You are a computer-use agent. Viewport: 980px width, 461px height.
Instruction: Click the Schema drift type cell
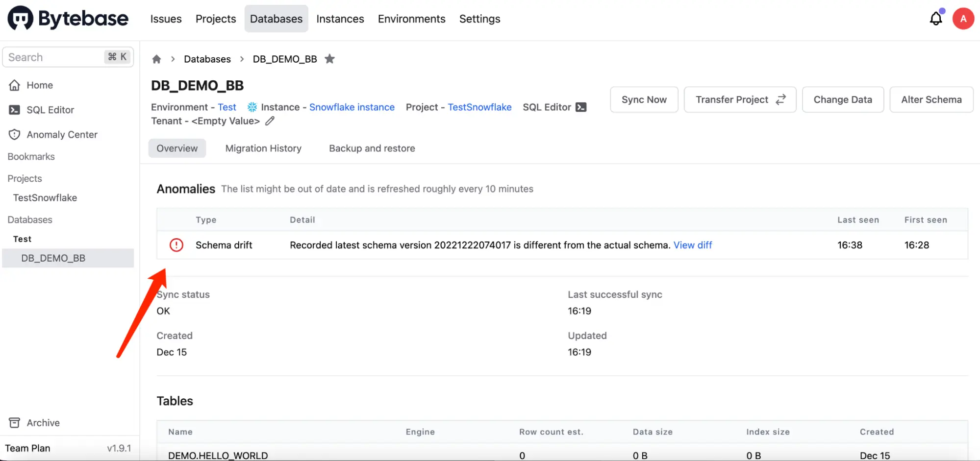click(x=224, y=245)
